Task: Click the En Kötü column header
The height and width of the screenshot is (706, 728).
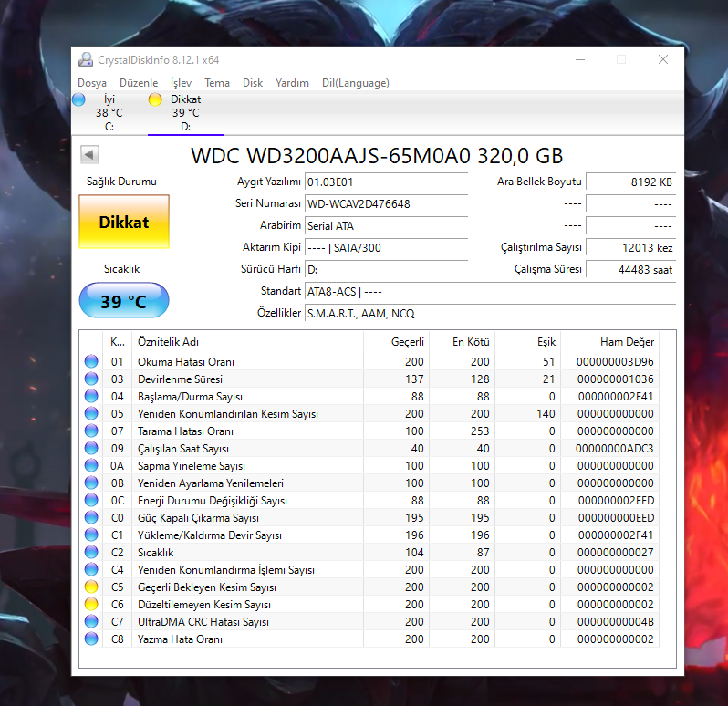Action: click(x=463, y=342)
